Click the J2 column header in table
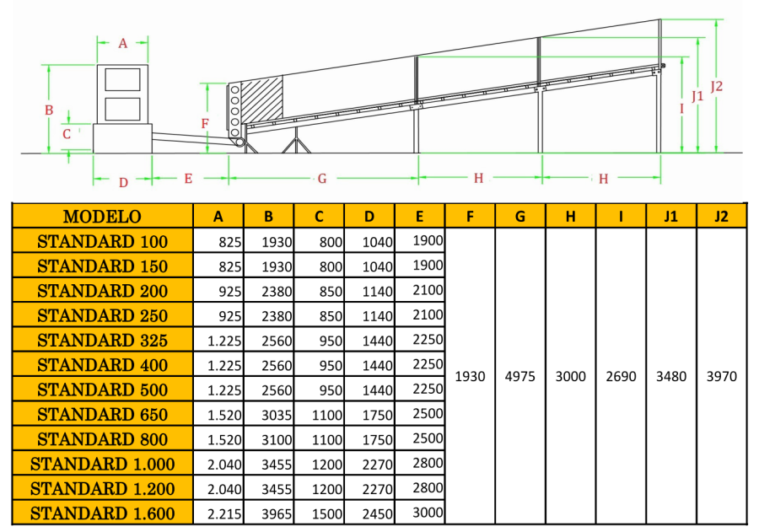759x532 pixels. tap(721, 217)
